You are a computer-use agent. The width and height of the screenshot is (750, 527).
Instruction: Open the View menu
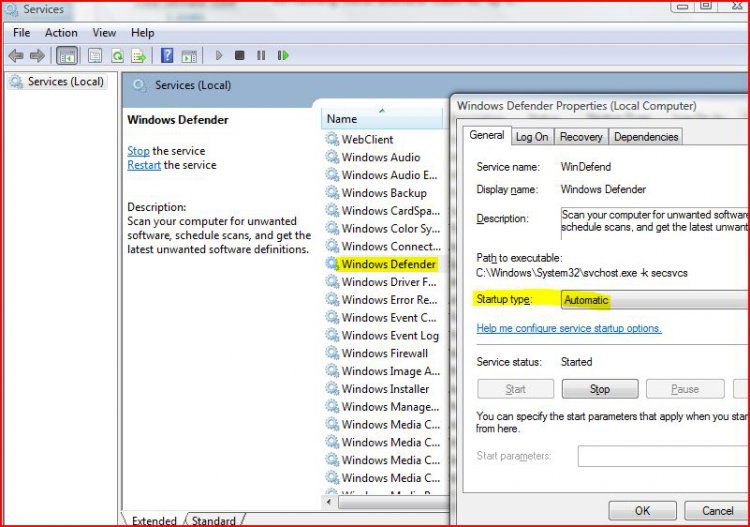pyautogui.click(x=104, y=33)
